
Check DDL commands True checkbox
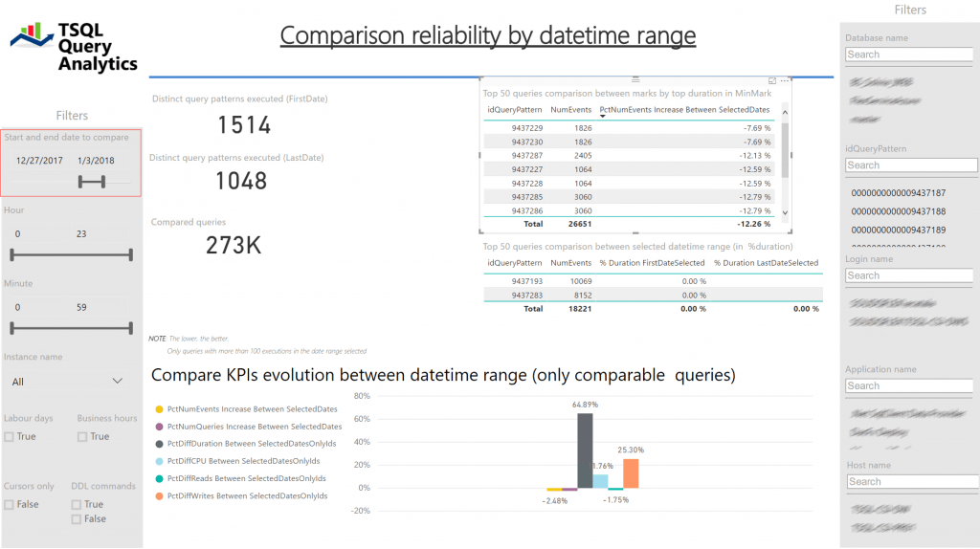[x=77, y=505]
